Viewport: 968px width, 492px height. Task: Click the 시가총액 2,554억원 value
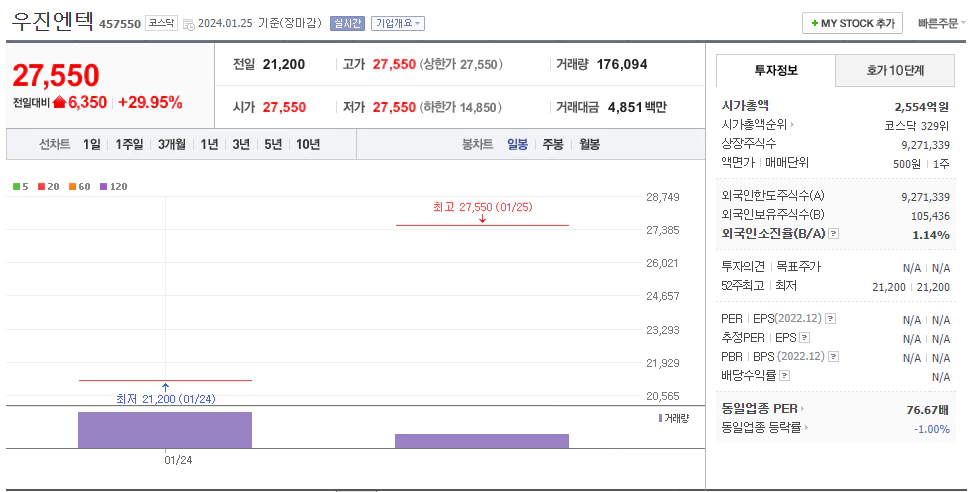coord(922,107)
